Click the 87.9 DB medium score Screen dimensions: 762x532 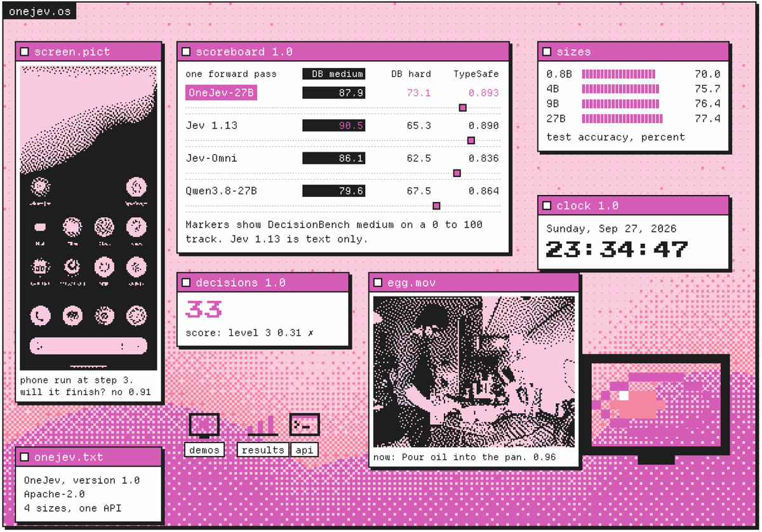(x=333, y=93)
